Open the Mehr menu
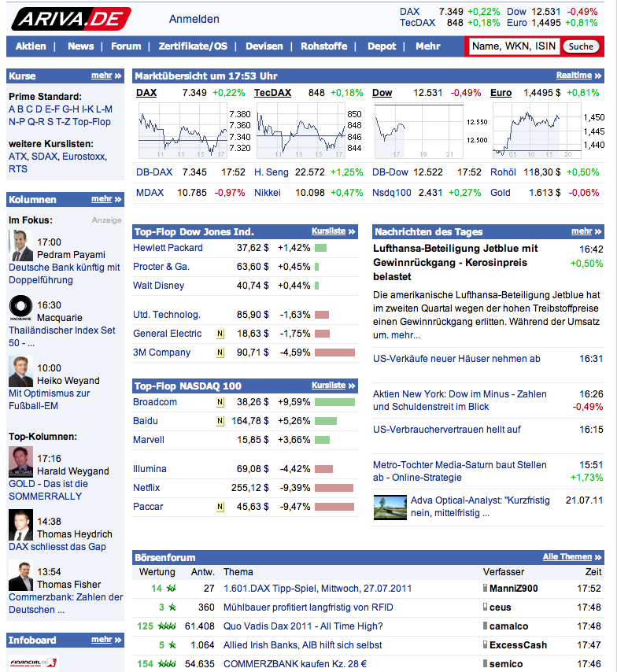 point(428,46)
